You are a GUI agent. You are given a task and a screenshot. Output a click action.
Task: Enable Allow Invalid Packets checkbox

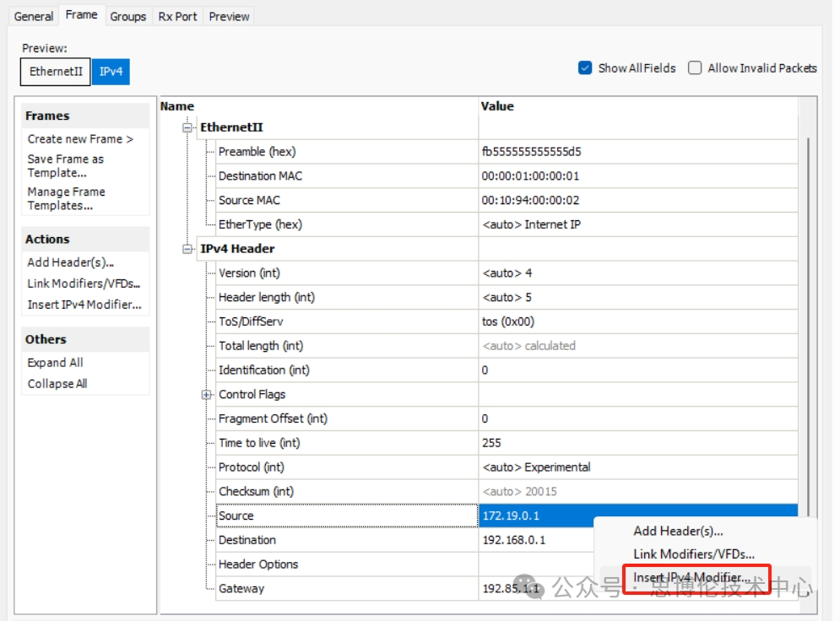click(695, 68)
